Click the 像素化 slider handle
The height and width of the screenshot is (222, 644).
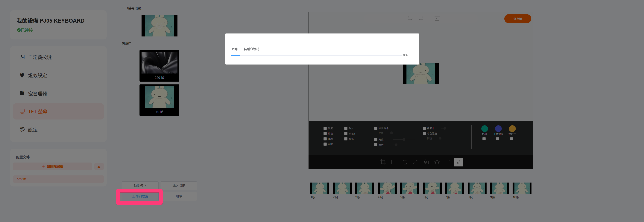click(x=445, y=128)
